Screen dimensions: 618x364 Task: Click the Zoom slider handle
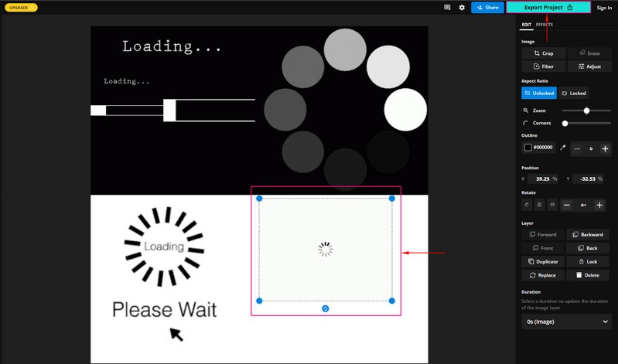pos(586,111)
